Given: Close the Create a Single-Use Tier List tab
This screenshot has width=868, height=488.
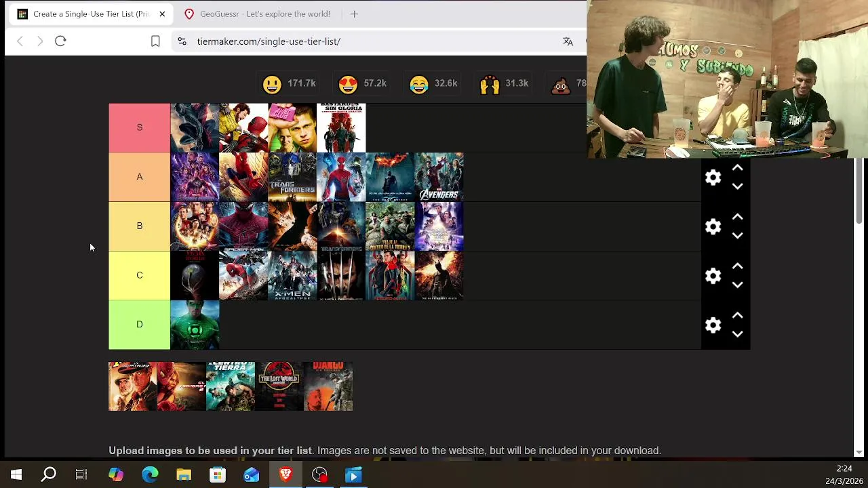Looking at the screenshot, I should pos(162,14).
